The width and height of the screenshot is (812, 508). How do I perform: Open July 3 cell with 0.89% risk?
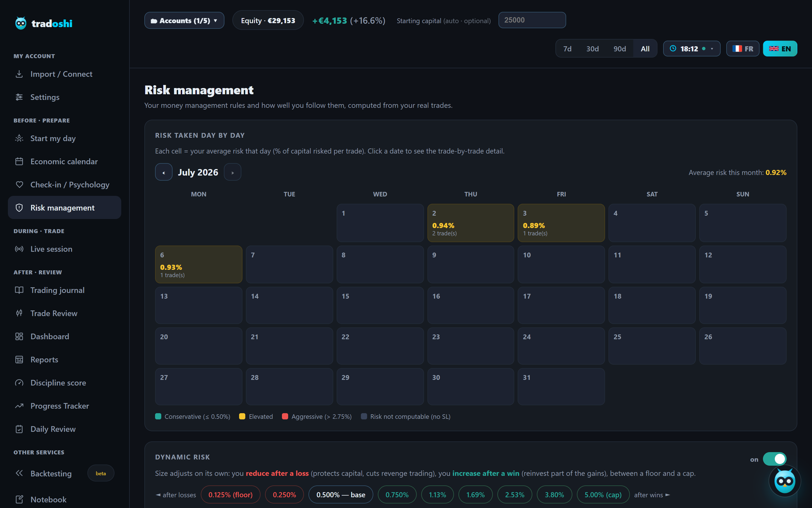[561, 223]
